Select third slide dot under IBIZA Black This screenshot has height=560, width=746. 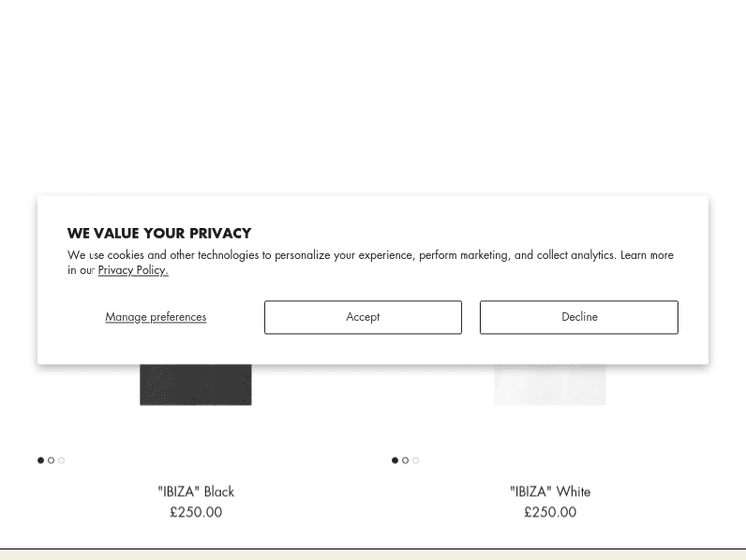pos(62,460)
